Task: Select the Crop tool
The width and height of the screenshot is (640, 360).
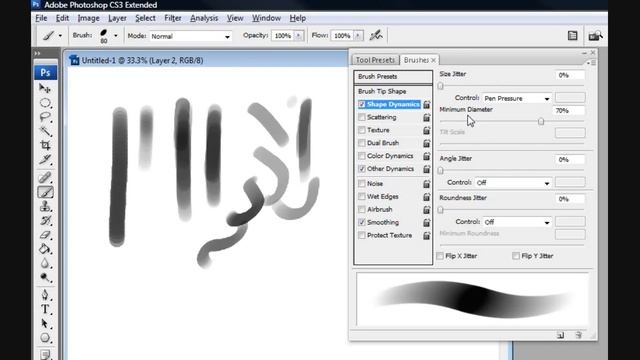Action: point(45,145)
